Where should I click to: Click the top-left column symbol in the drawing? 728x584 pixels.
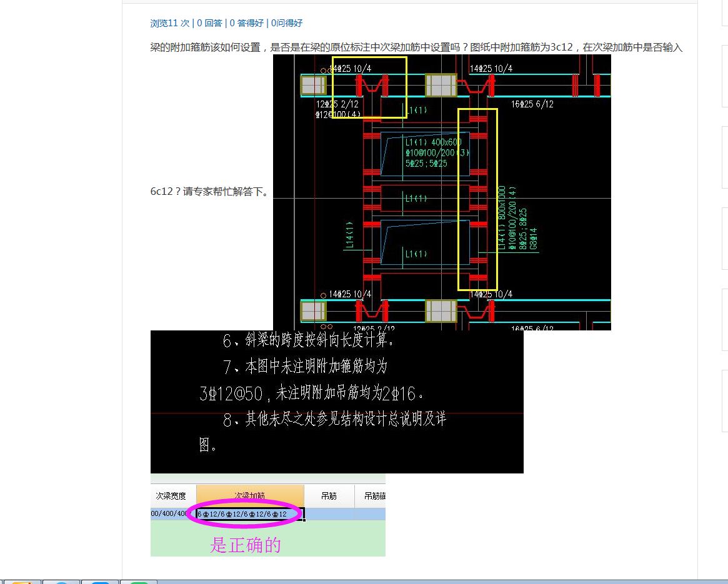tap(313, 85)
